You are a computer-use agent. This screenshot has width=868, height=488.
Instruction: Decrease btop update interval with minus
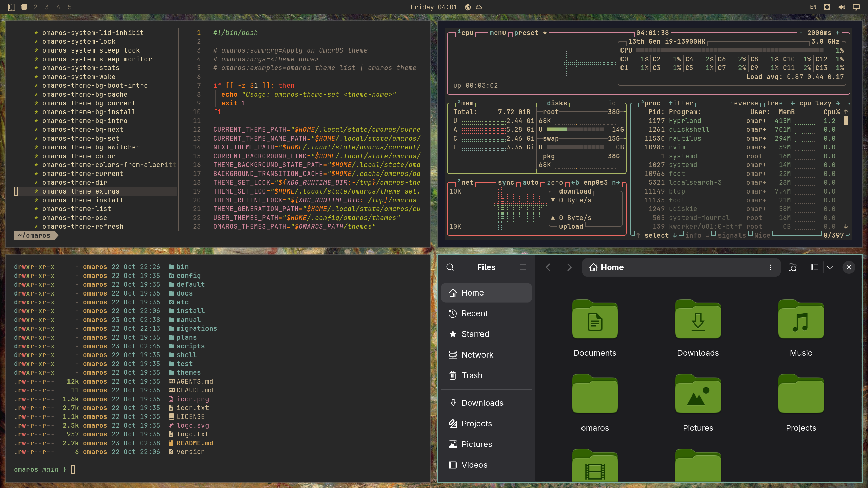pyautogui.click(x=801, y=33)
